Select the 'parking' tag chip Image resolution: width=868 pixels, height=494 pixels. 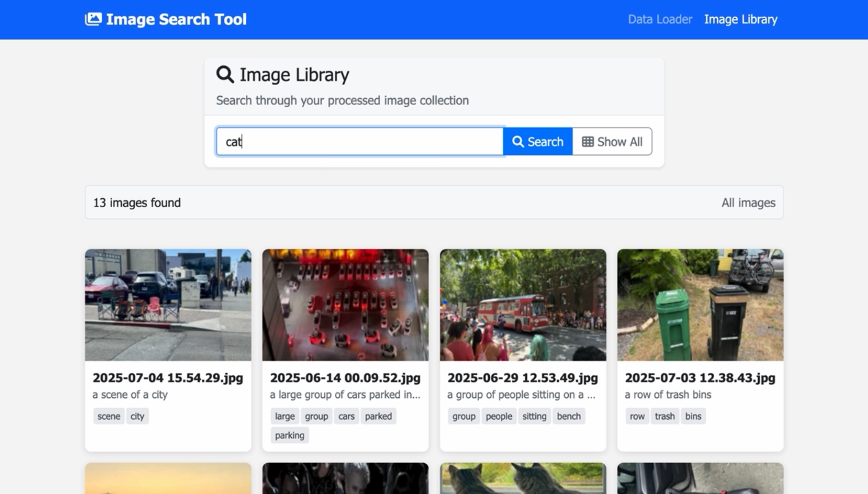(289, 435)
